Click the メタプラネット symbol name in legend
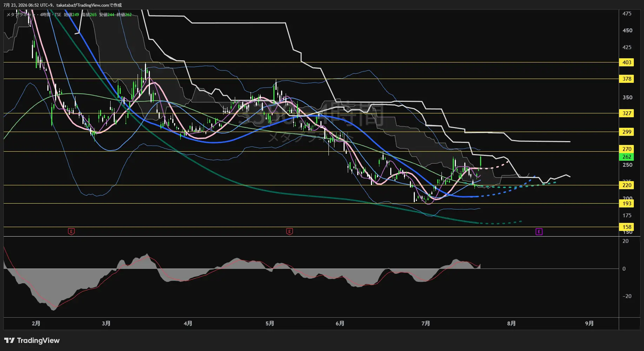Screen dimensions: 644x351 click(x=20, y=15)
